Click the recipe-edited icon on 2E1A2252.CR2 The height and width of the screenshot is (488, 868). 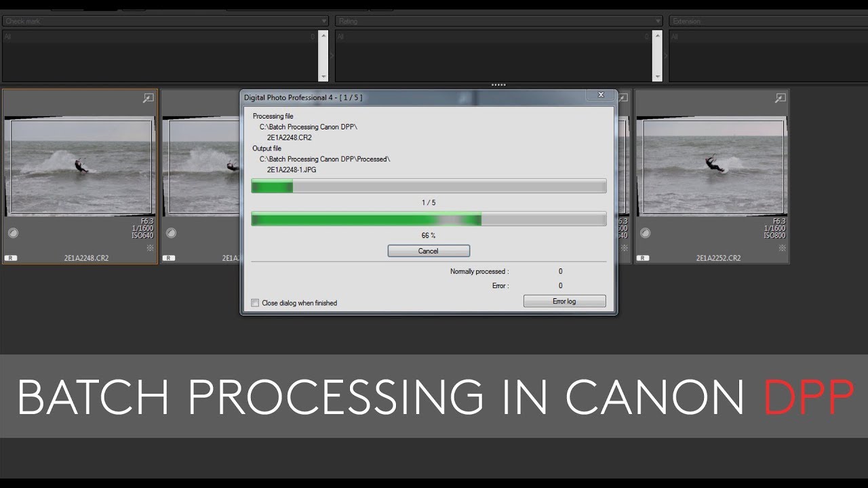click(x=782, y=248)
